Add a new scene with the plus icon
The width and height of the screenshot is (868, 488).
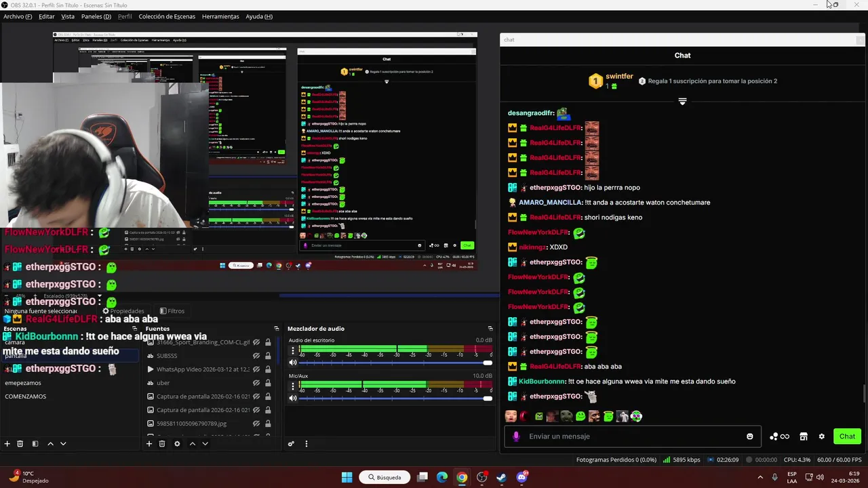click(x=7, y=444)
